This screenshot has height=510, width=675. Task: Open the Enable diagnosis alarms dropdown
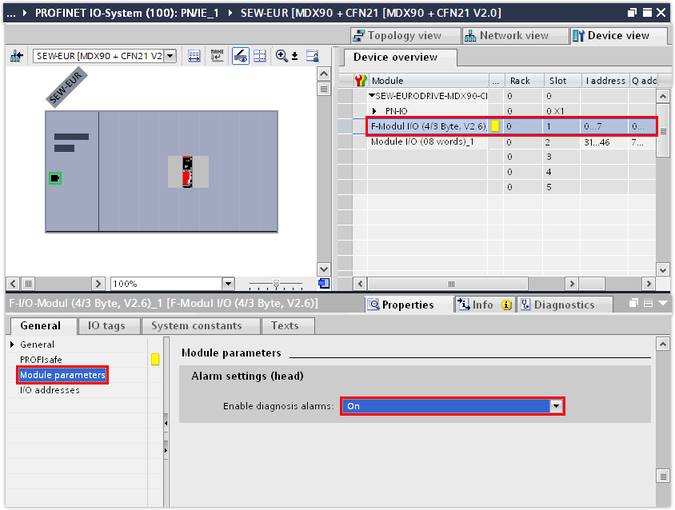tap(556, 406)
